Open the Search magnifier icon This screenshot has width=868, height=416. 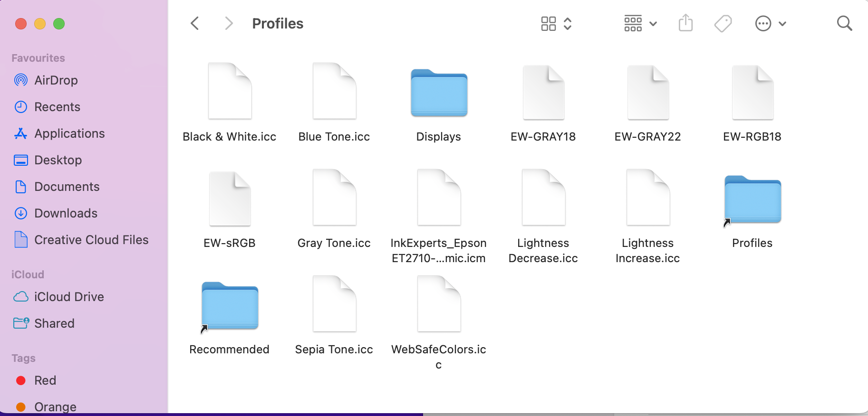tap(844, 23)
